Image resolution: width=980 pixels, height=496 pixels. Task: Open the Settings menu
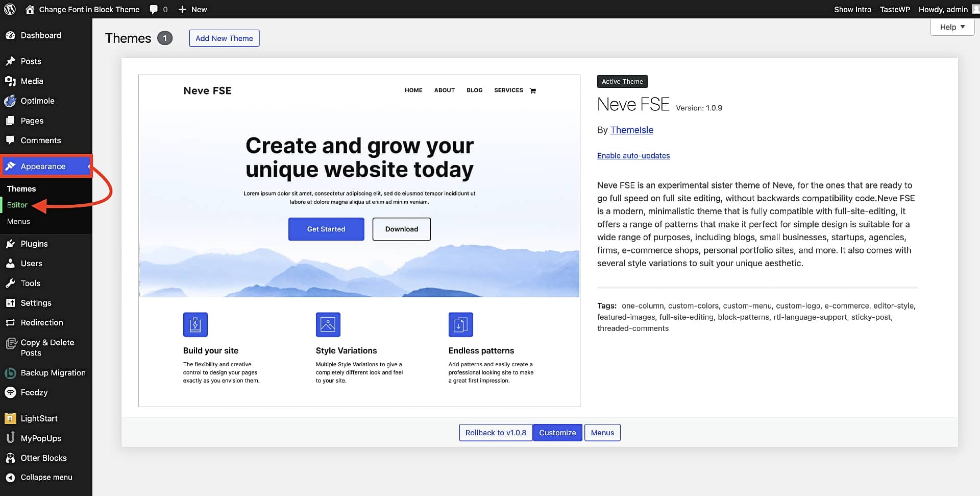[46, 303]
